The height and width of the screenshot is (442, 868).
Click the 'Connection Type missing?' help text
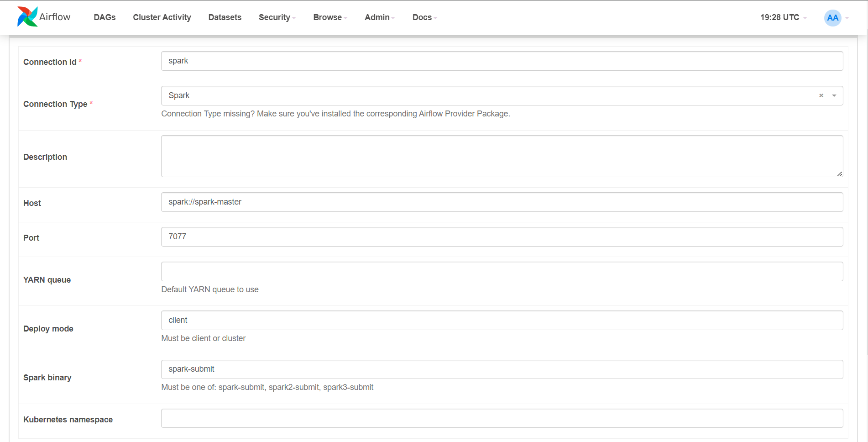point(335,114)
